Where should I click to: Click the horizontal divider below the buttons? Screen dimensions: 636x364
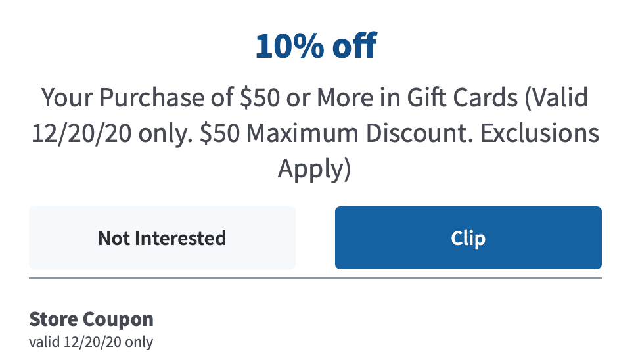click(x=315, y=278)
